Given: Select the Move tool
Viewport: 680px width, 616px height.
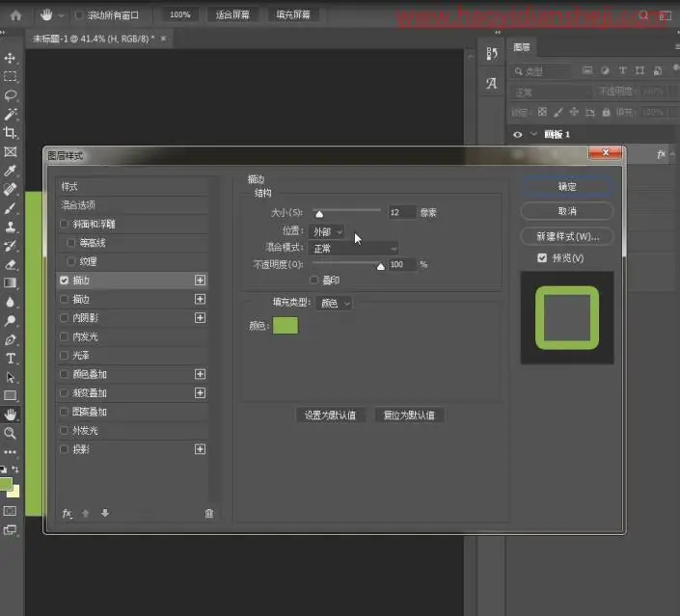Looking at the screenshot, I should point(10,58).
